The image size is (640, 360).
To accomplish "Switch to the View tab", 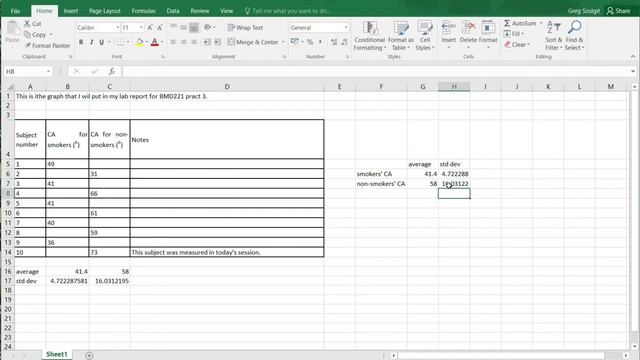I will point(227,11).
